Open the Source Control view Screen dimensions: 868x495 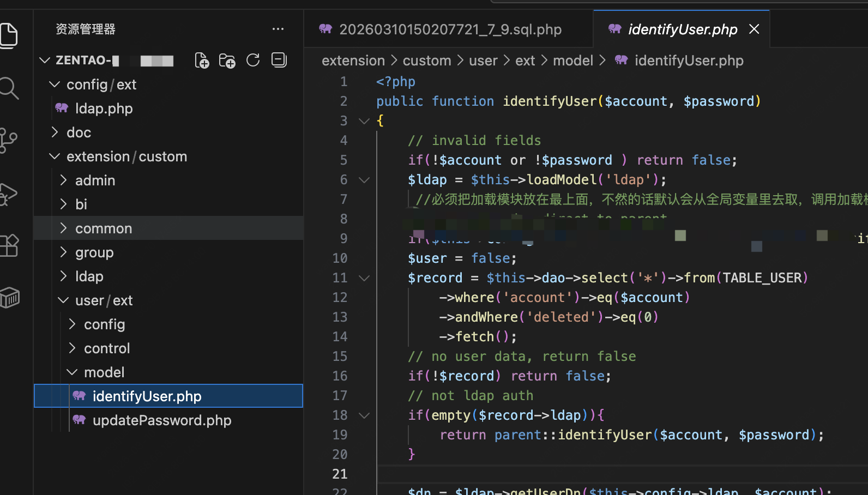click(8, 140)
